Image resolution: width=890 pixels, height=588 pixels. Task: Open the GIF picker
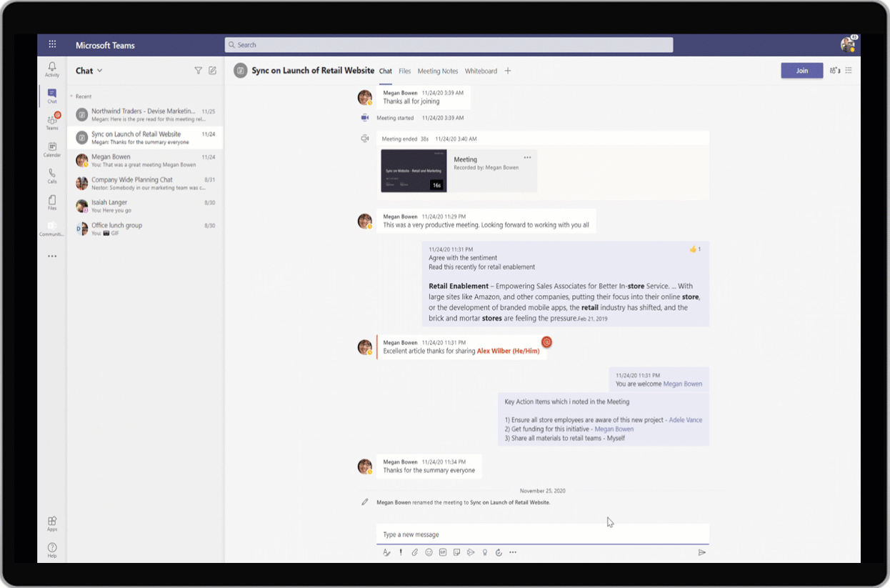pos(443,552)
